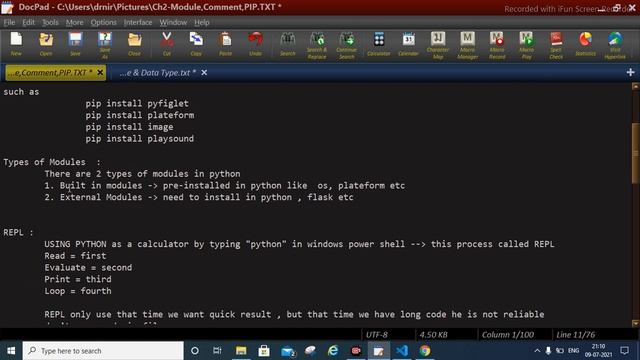
Task: Click the ENG language indicator
Action: [x=573, y=351]
